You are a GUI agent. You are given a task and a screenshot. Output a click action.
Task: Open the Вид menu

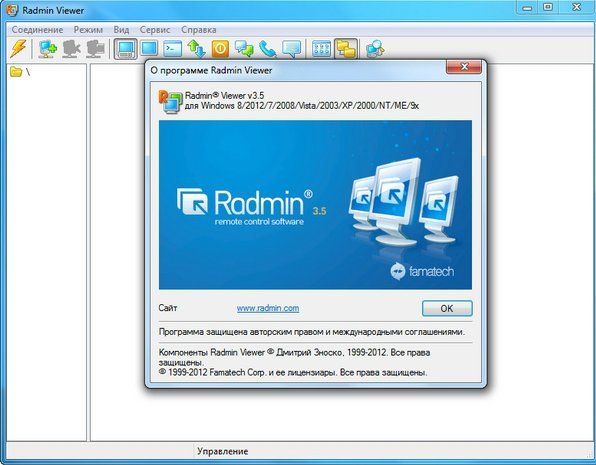coord(121,30)
